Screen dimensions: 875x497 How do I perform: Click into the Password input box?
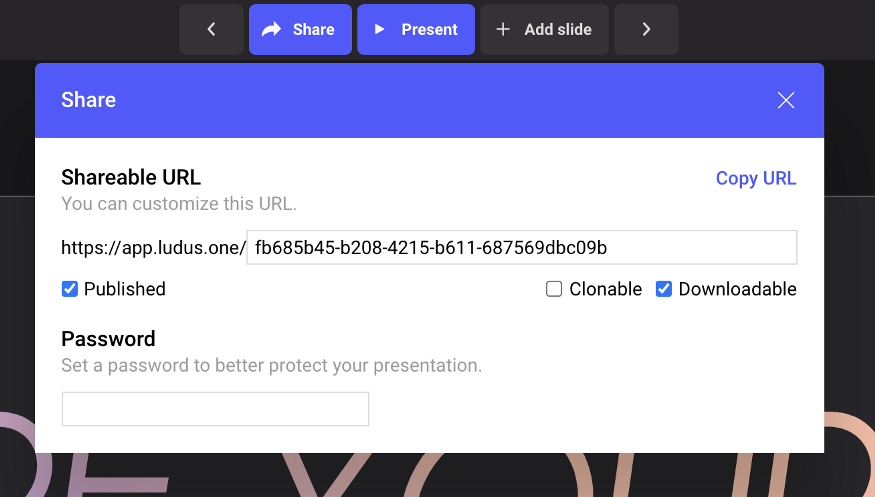tap(215, 409)
